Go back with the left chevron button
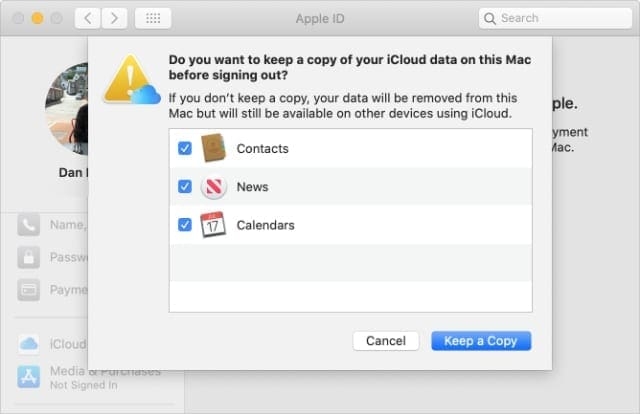This screenshot has width=640, height=414. point(88,18)
